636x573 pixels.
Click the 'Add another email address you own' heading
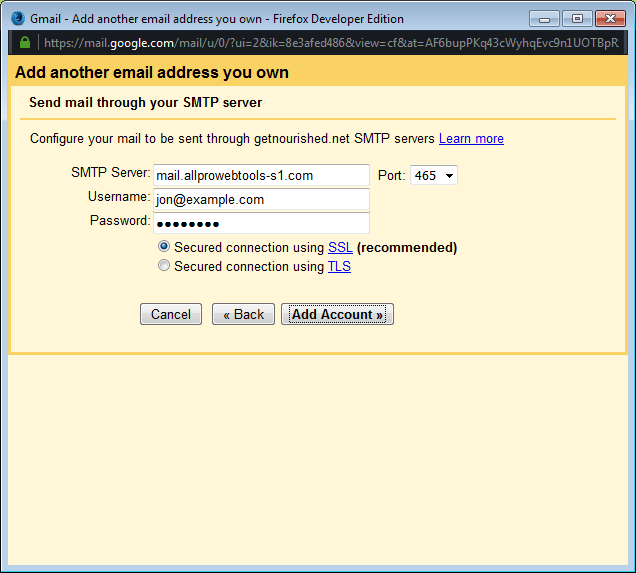click(152, 73)
